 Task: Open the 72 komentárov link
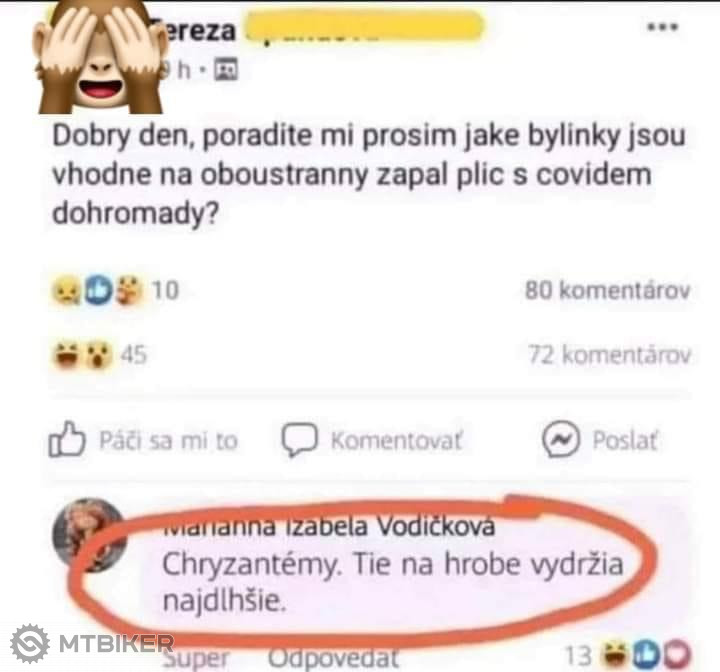[609, 355]
